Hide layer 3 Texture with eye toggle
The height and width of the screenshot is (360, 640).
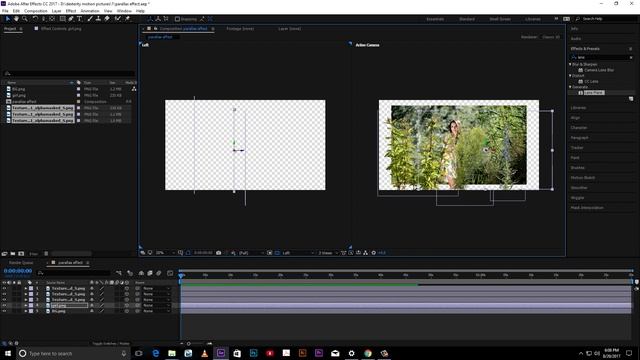click(4, 300)
